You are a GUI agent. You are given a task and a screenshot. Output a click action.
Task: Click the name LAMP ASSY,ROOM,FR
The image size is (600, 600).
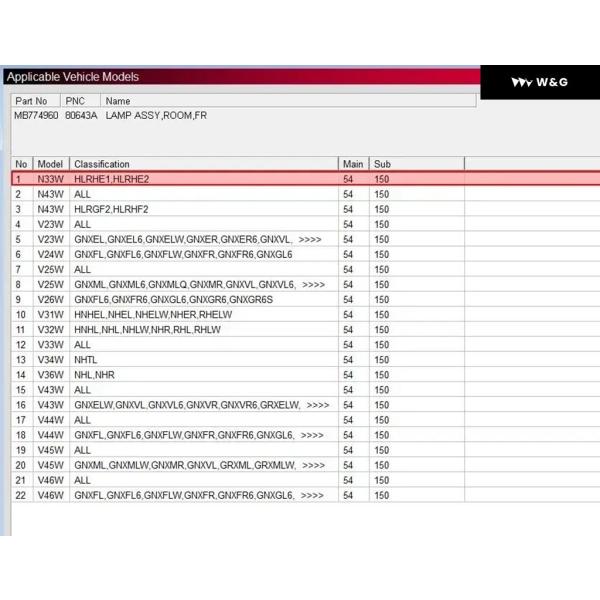click(x=155, y=116)
